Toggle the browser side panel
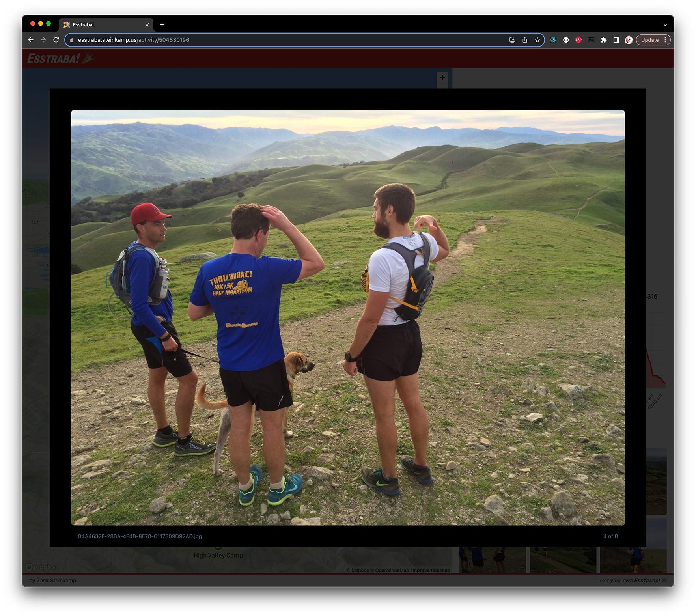The width and height of the screenshot is (696, 616). [616, 40]
